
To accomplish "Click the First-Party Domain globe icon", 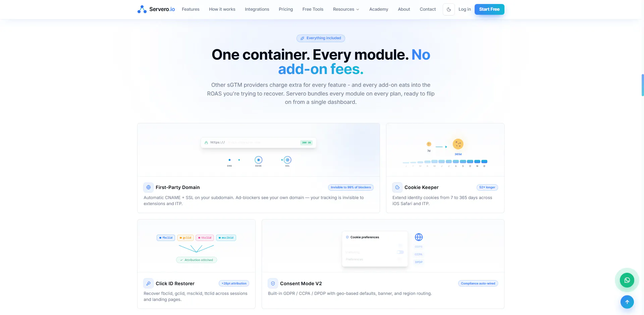I will tap(149, 187).
